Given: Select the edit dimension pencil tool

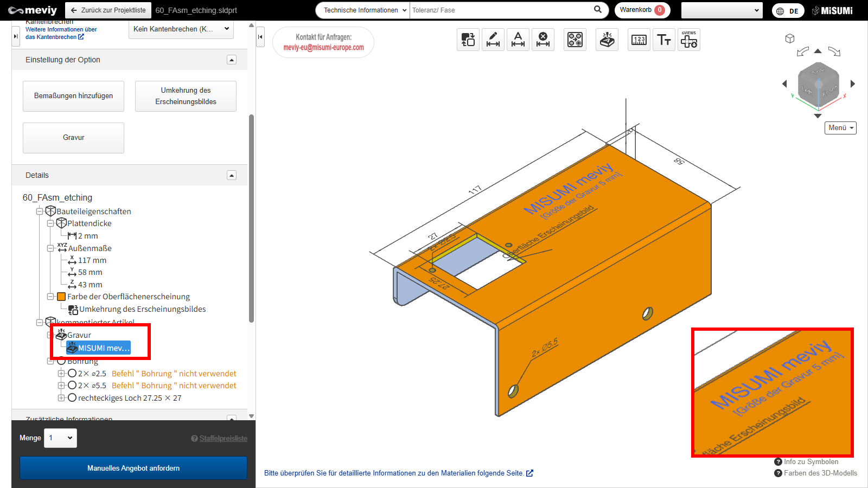Looking at the screenshot, I should [493, 40].
